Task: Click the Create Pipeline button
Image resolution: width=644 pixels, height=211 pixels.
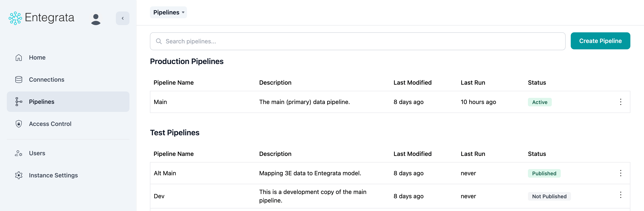Action: click(600, 41)
